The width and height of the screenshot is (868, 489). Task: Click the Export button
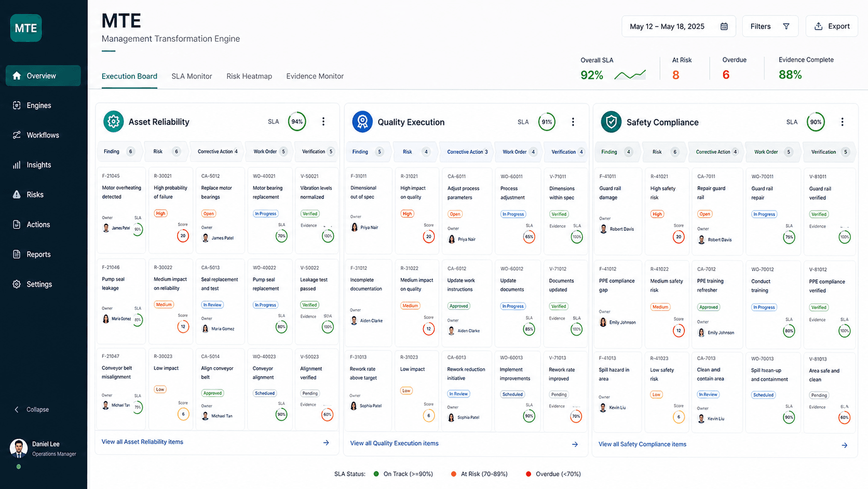pyautogui.click(x=832, y=27)
